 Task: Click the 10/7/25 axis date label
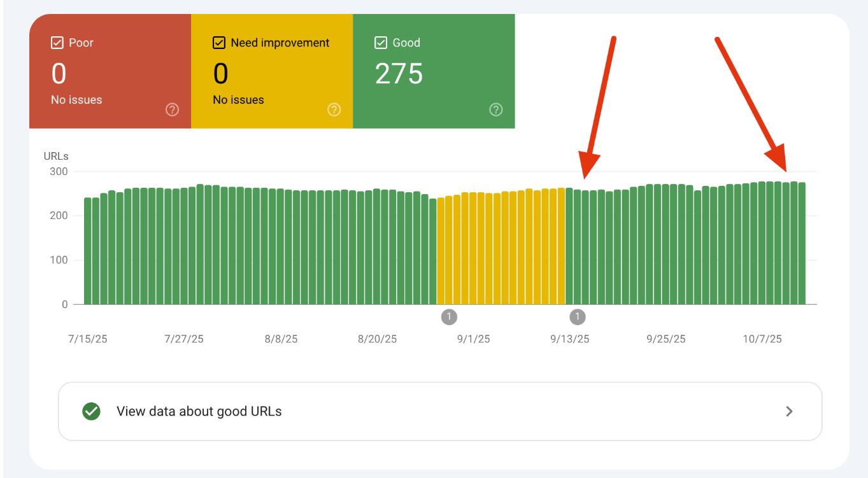(762, 339)
